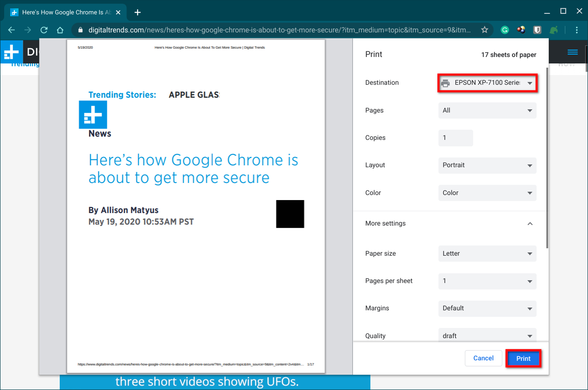Choose a Paper size other than Letter
This screenshot has height=390, width=588.
488,253
